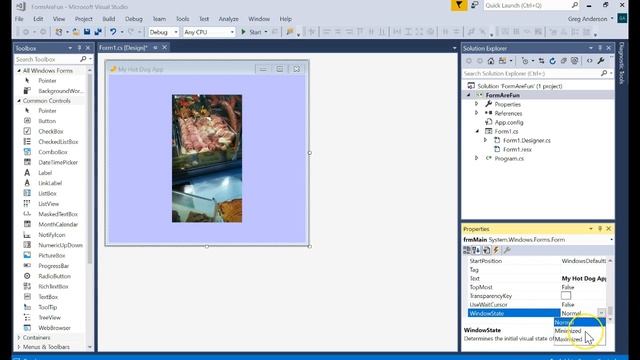Pin the Properties panel with the pushpin
Image resolution: width=640 pixels, height=360 pixels.
(x=600, y=229)
